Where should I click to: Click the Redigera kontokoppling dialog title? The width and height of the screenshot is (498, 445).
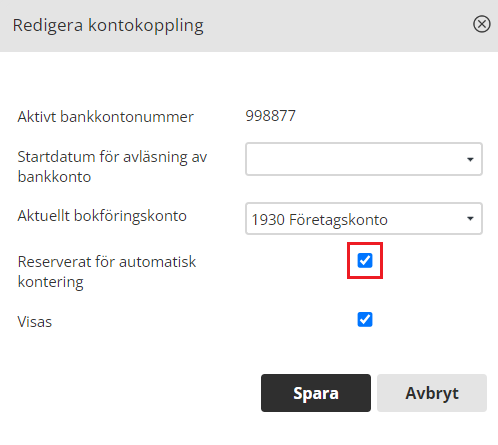pos(108,25)
